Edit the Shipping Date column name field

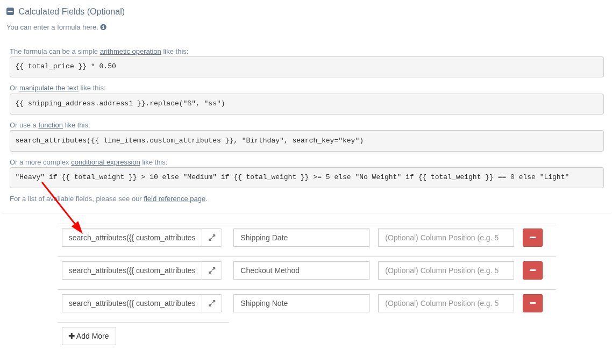(301, 238)
